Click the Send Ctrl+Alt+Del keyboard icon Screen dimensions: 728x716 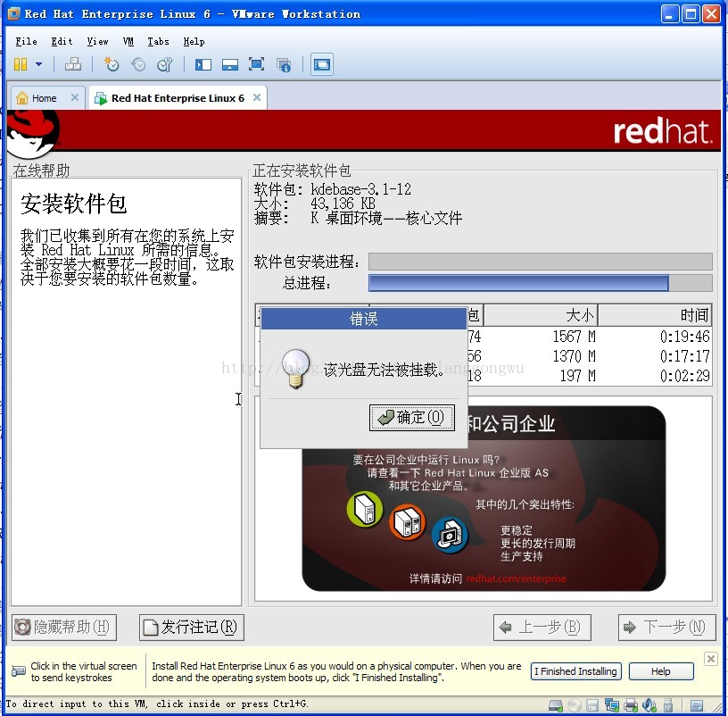point(73,64)
